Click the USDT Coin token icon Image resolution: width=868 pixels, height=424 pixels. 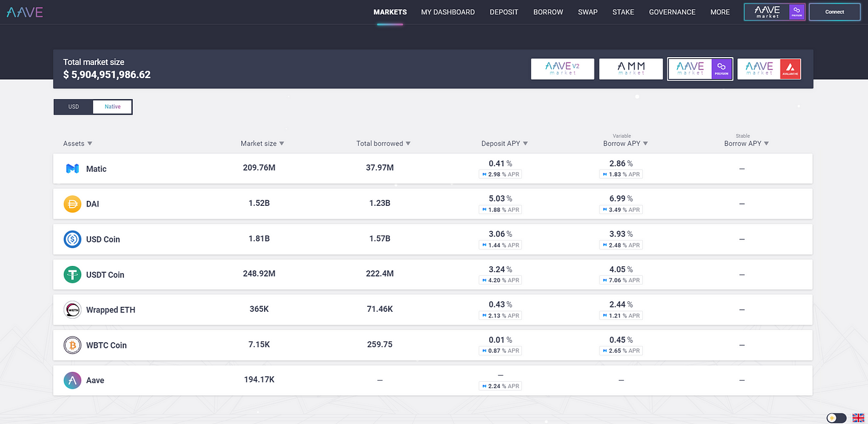pos(73,275)
